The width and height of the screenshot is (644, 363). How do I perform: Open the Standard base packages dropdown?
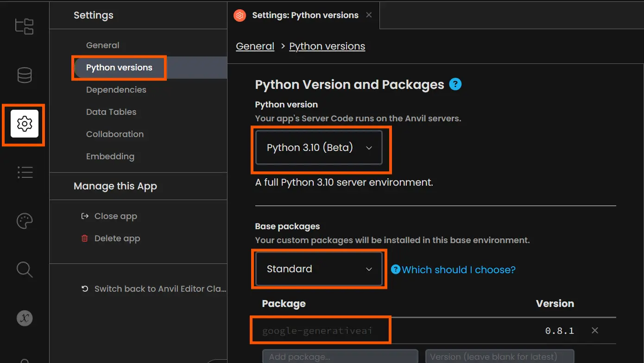[x=319, y=269]
